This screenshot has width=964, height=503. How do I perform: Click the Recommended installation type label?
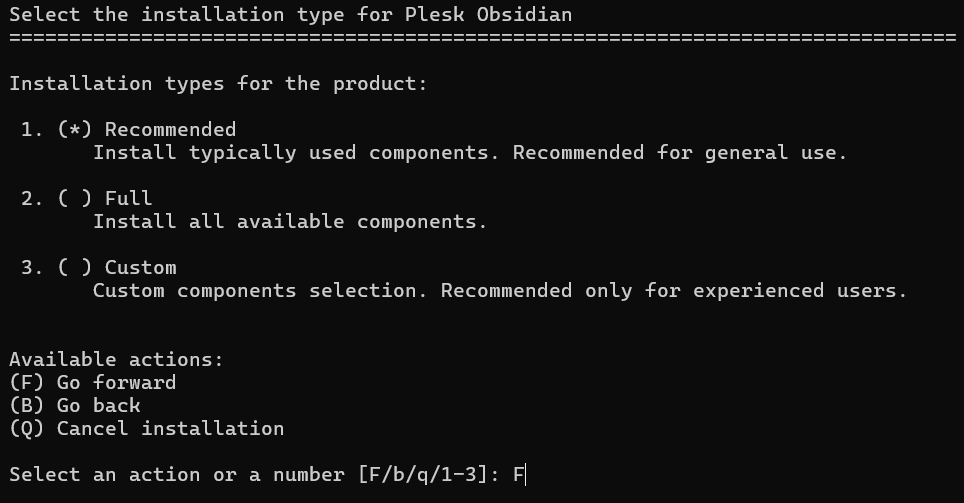(x=170, y=130)
